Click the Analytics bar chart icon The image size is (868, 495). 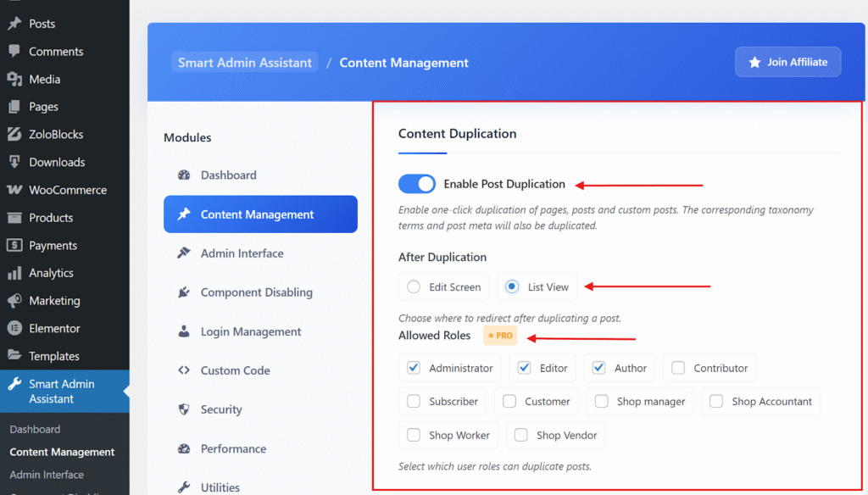point(14,273)
